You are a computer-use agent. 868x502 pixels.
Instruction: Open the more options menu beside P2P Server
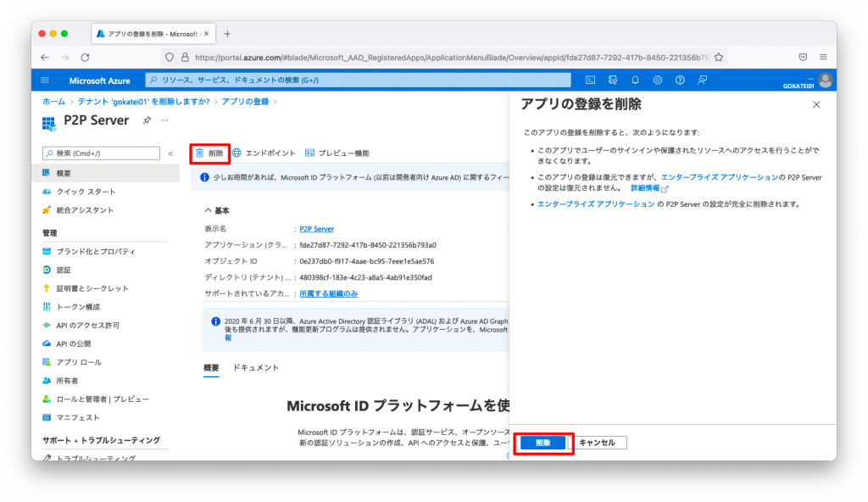click(164, 120)
